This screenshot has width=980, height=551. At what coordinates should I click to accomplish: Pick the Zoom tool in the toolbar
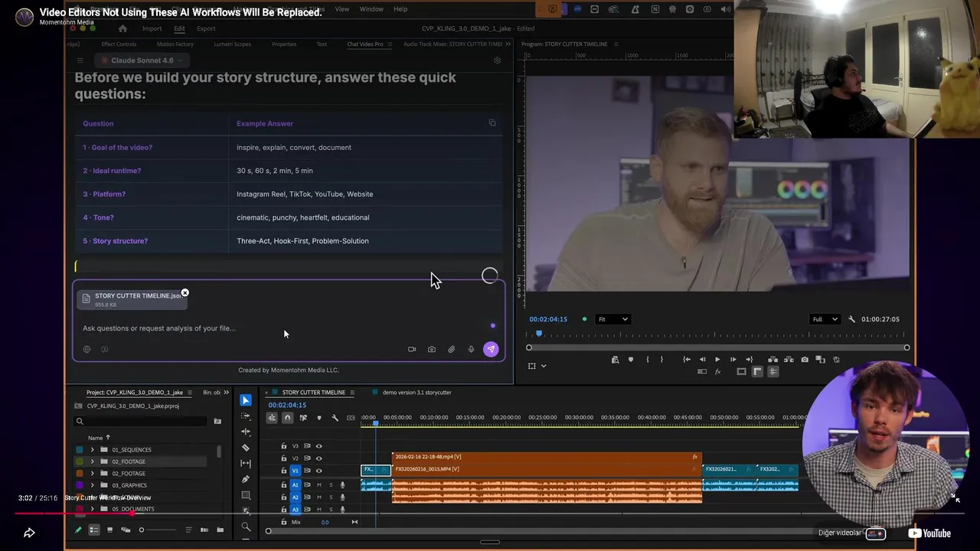(x=246, y=527)
